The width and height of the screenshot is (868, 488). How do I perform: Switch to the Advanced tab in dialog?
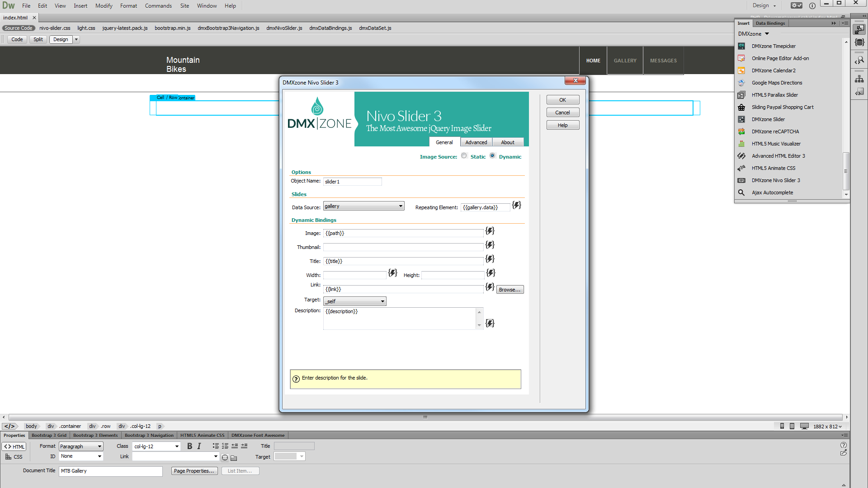[476, 142]
